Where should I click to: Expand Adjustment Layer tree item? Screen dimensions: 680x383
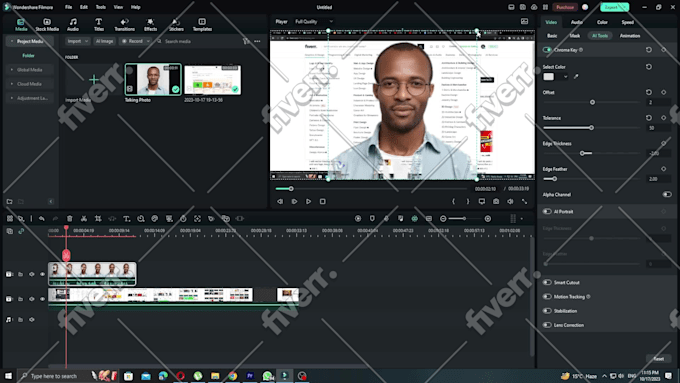(12, 98)
